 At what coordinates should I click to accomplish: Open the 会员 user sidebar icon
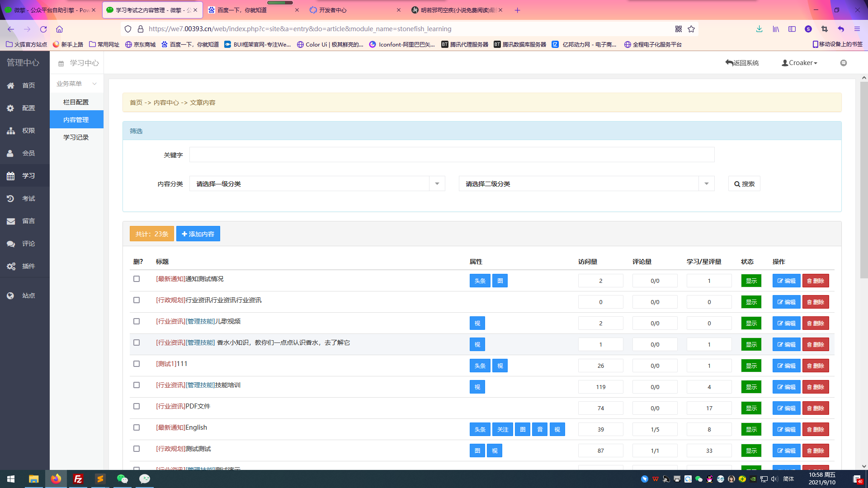[x=10, y=153]
